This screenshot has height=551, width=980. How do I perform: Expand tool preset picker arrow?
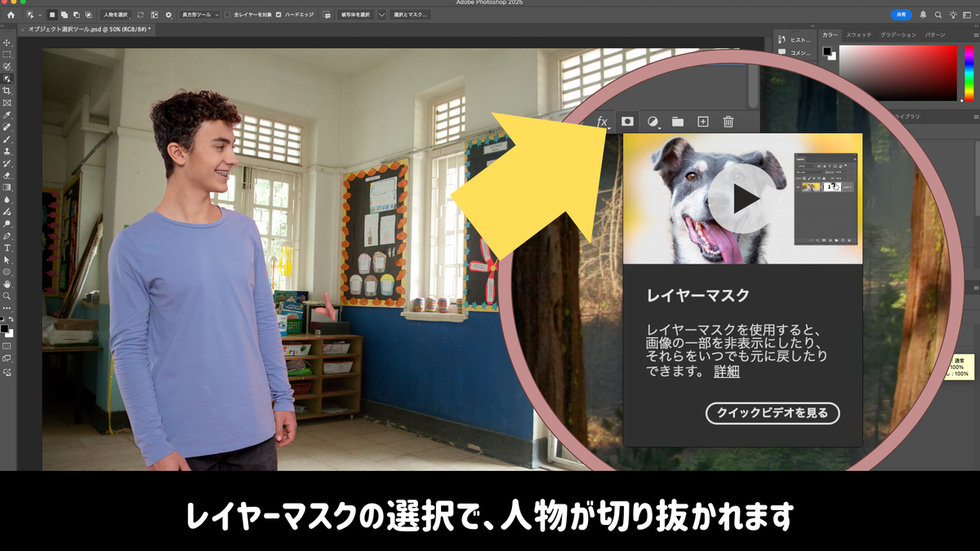point(40,15)
